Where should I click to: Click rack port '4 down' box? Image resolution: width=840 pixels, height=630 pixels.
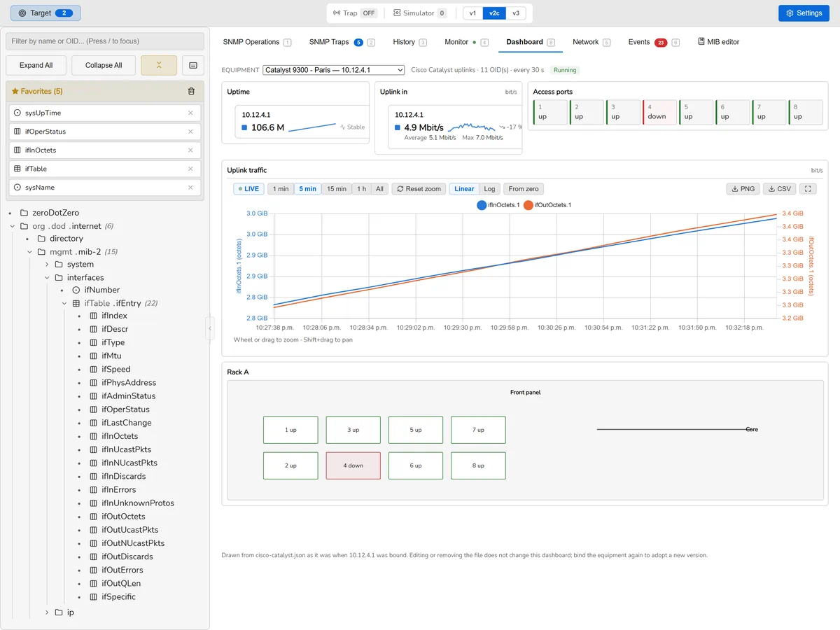click(x=353, y=465)
